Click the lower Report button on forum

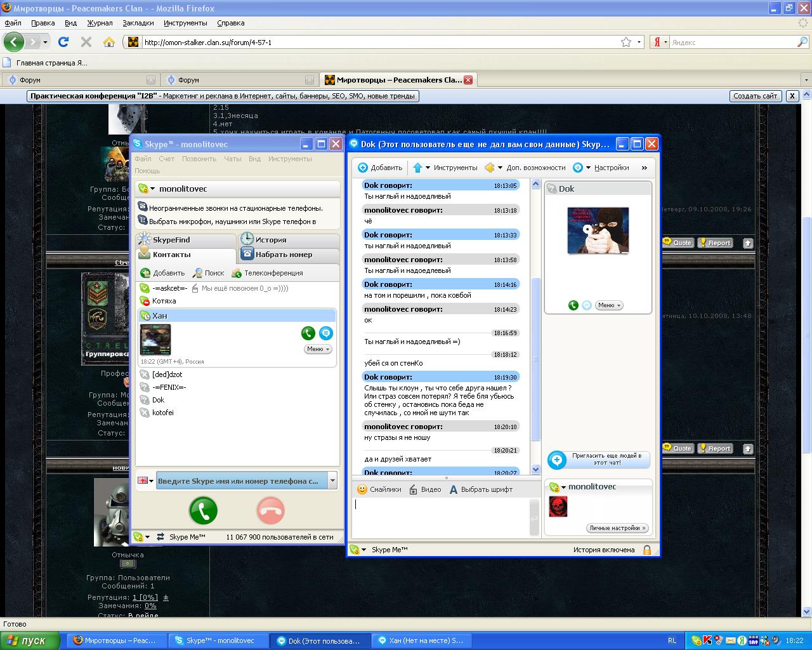pyautogui.click(x=715, y=448)
